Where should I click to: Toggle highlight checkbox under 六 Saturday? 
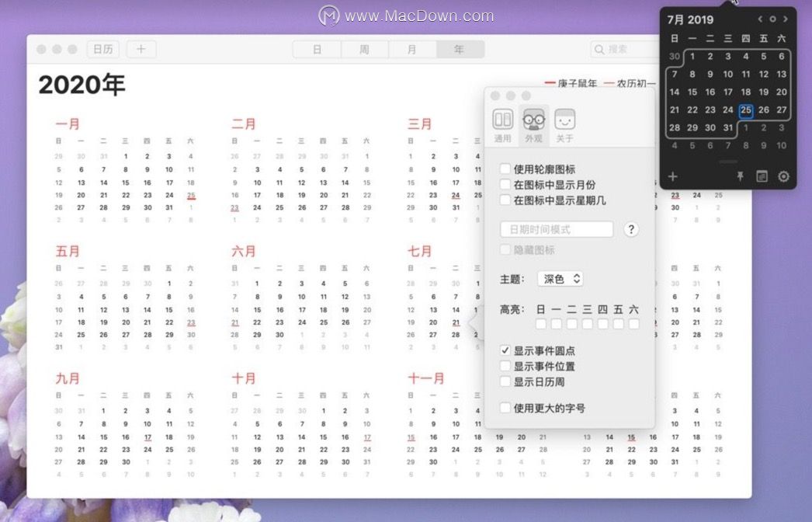tap(633, 324)
